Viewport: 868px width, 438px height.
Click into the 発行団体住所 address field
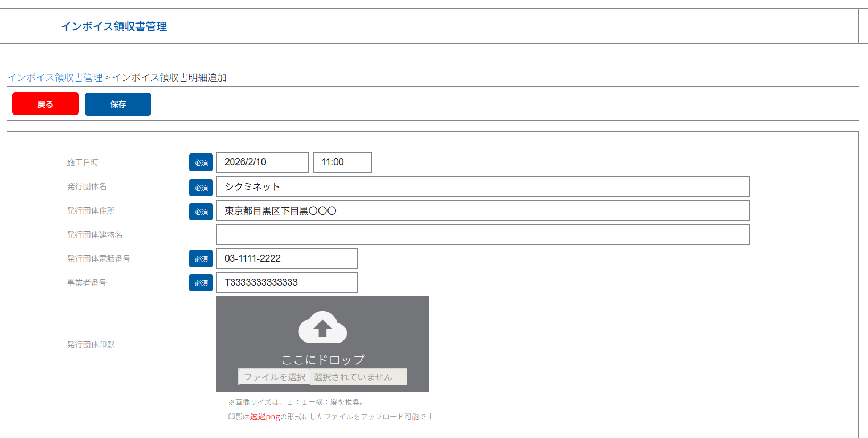(482, 210)
